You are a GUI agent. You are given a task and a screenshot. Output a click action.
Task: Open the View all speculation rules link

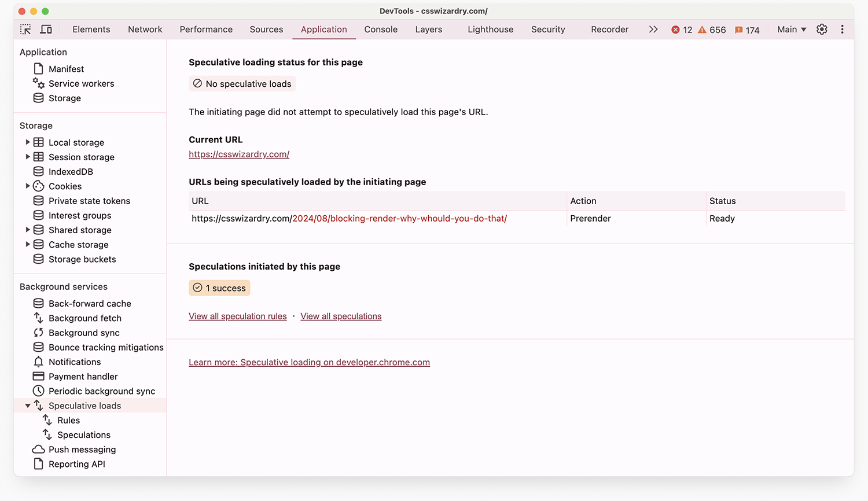(238, 316)
